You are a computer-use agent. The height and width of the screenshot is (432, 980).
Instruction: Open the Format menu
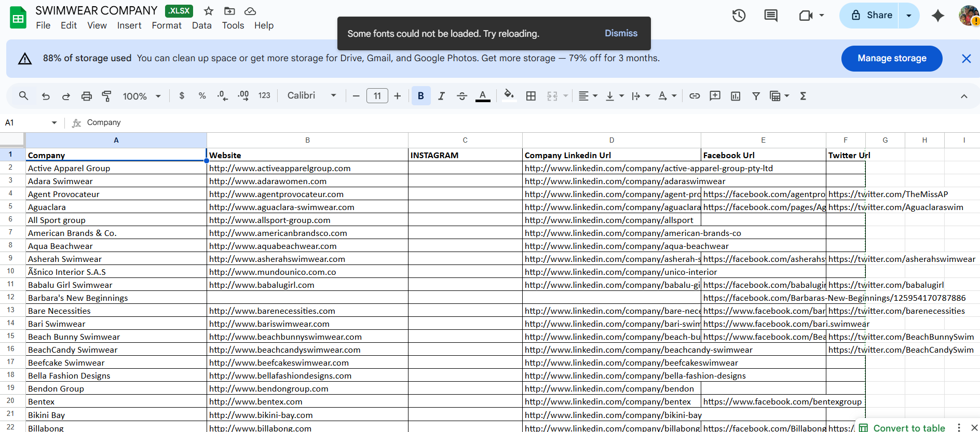point(167,25)
